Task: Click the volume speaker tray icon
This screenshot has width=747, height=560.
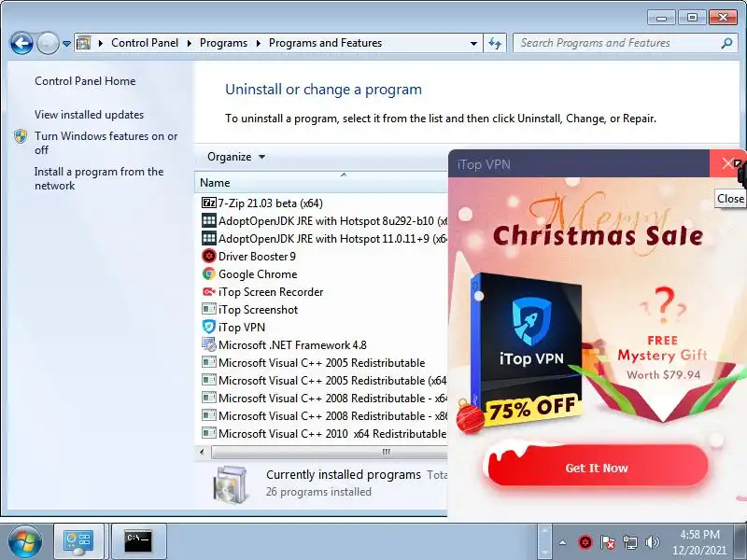Action: point(652,542)
